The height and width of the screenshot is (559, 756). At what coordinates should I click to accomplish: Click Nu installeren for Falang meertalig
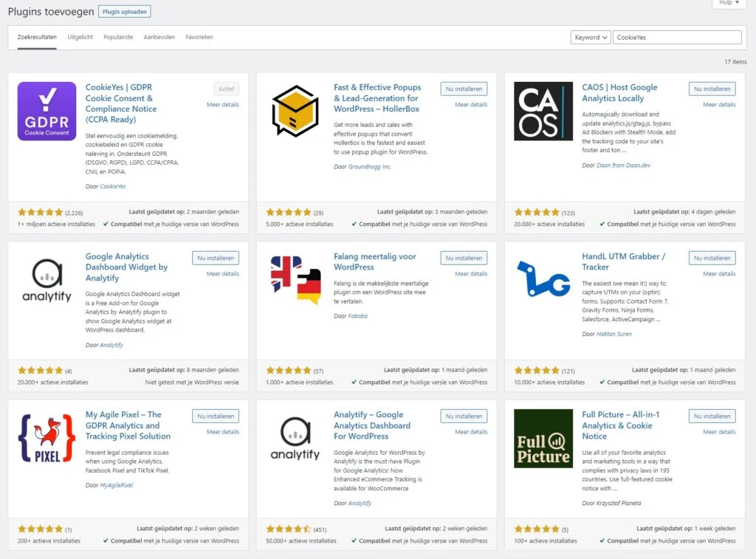click(x=464, y=258)
